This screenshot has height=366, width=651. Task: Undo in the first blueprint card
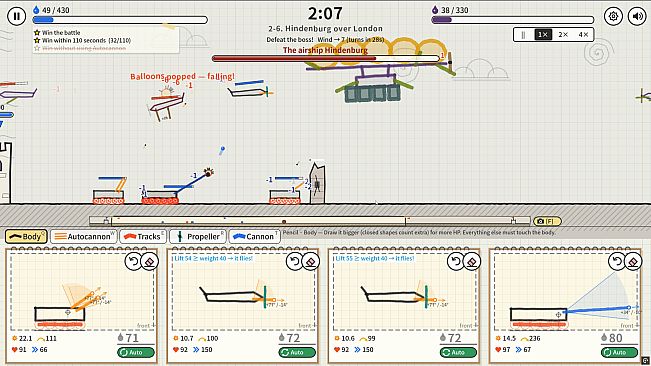[x=133, y=261]
